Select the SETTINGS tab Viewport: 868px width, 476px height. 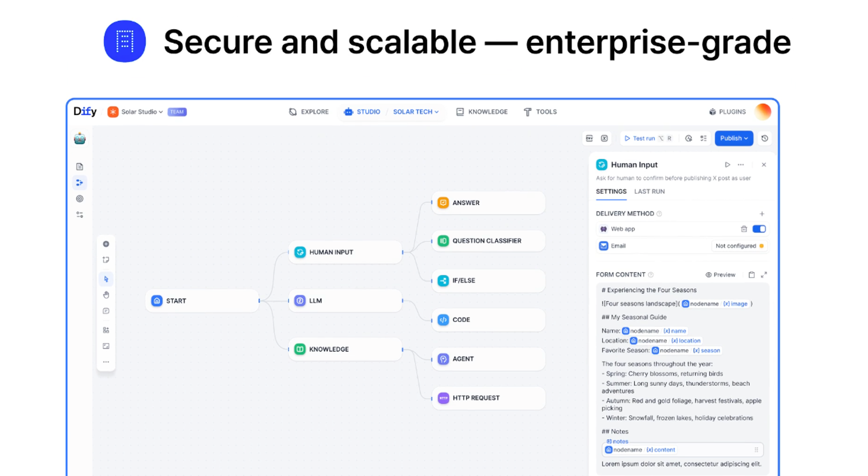[x=611, y=191]
